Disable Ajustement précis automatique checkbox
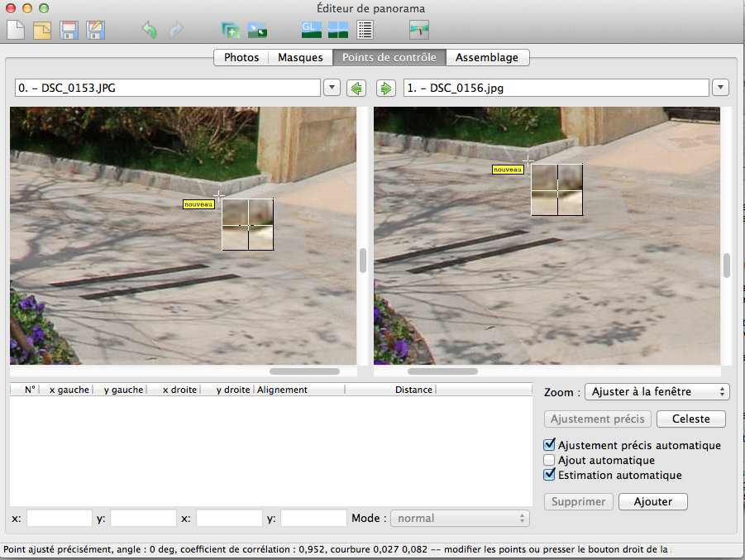 point(549,445)
